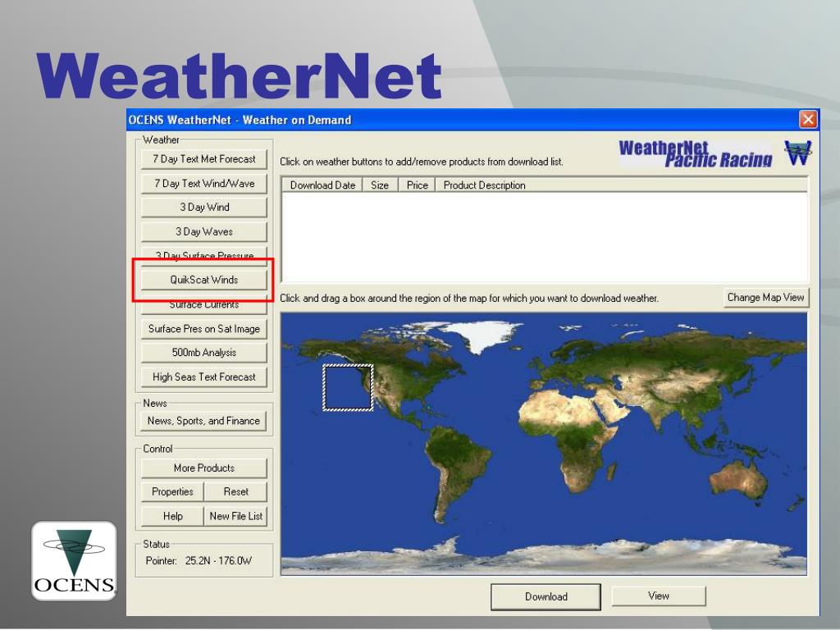Click the Price column header
The height and width of the screenshot is (630, 840).
pyautogui.click(x=417, y=185)
